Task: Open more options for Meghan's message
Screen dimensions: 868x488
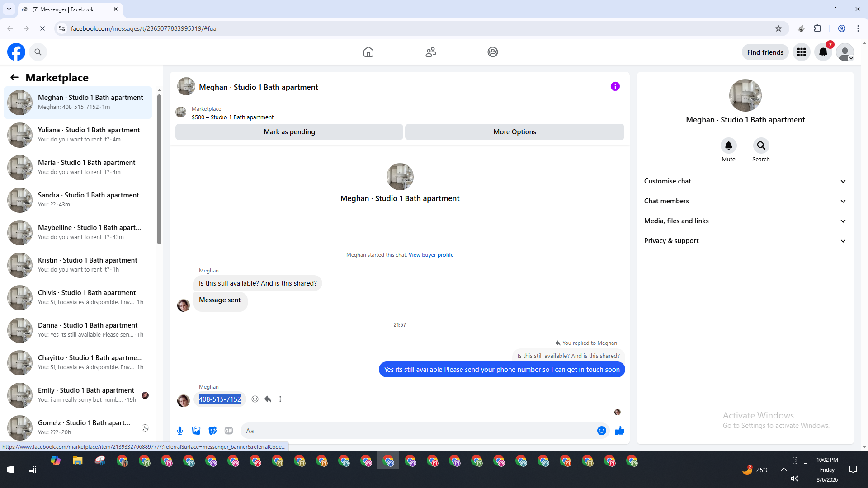Action: tap(280, 399)
